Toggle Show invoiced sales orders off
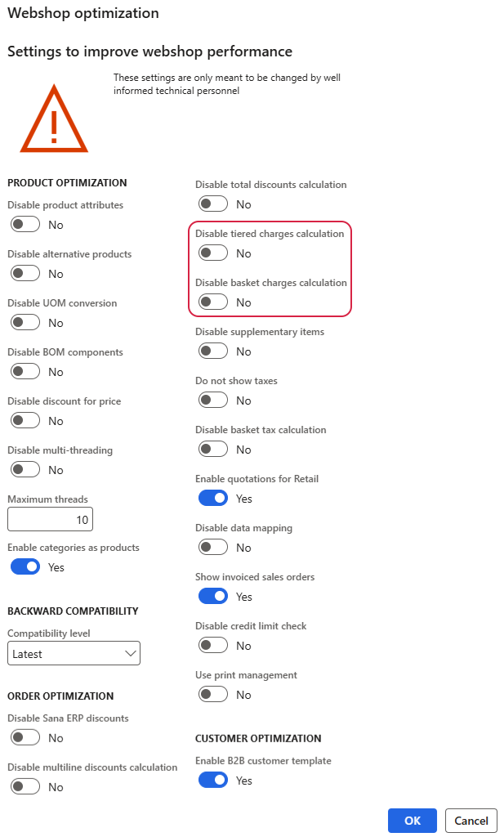This screenshot has width=504, height=837. (213, 597)
